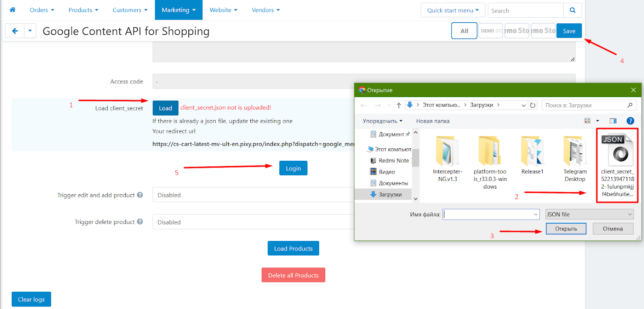
Task: Click the Отмена button
Action: pyautogui.click(x=613, y=228)
